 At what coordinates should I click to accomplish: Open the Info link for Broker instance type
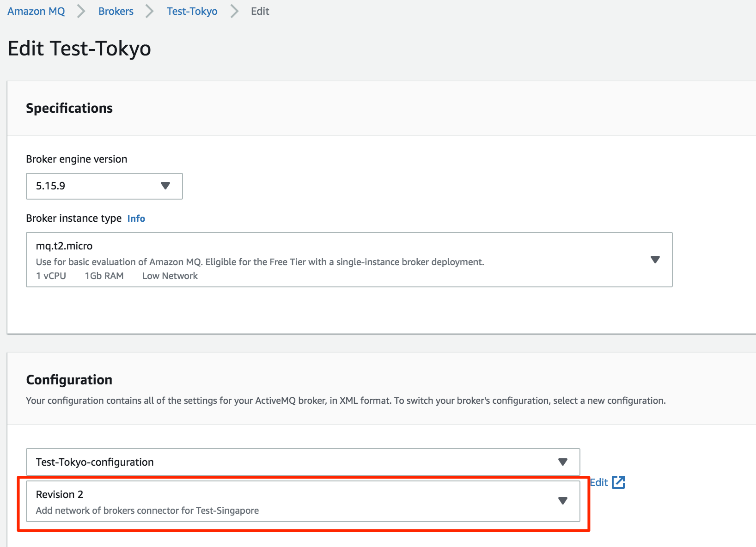point(136,219)
